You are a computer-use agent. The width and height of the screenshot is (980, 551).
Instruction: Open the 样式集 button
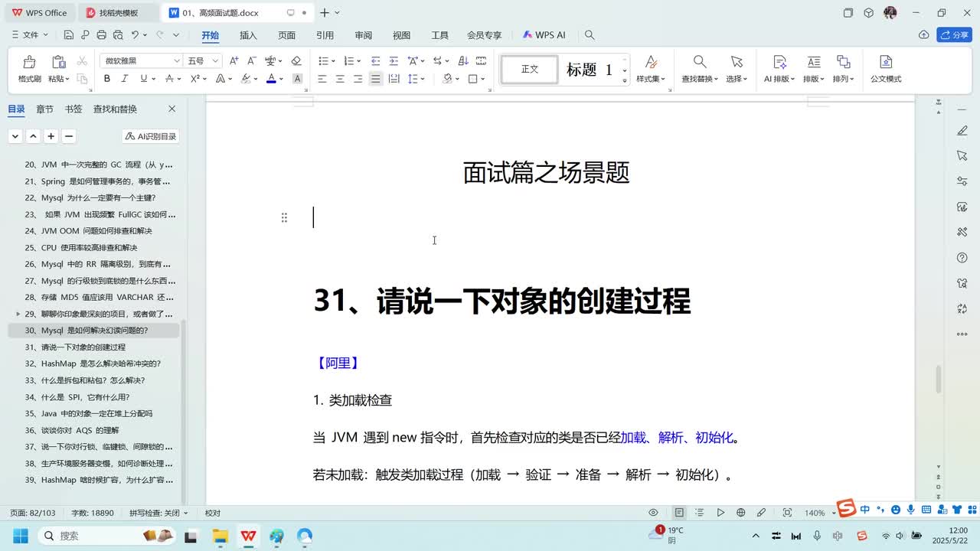(x=651, y=68)
